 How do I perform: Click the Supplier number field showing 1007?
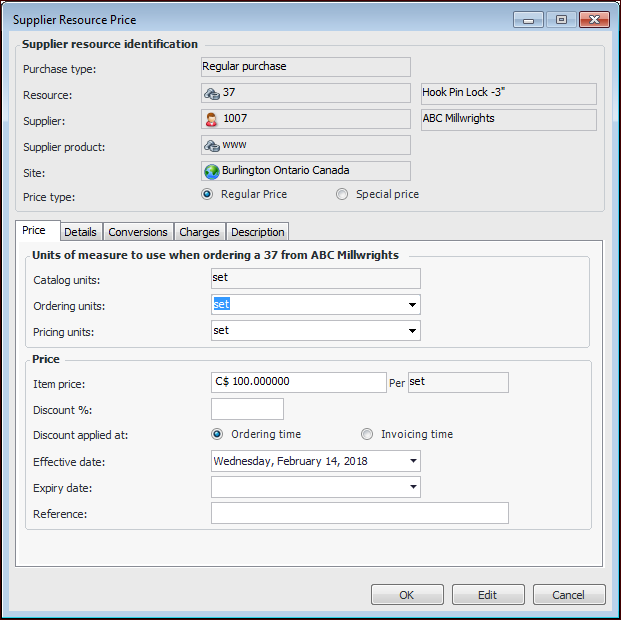(306, 119)
